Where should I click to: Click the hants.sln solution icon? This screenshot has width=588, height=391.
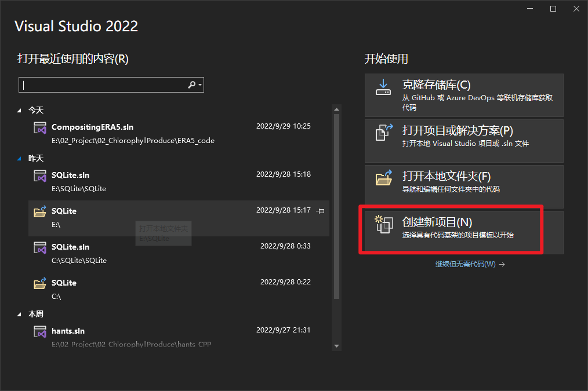(40, 331)
